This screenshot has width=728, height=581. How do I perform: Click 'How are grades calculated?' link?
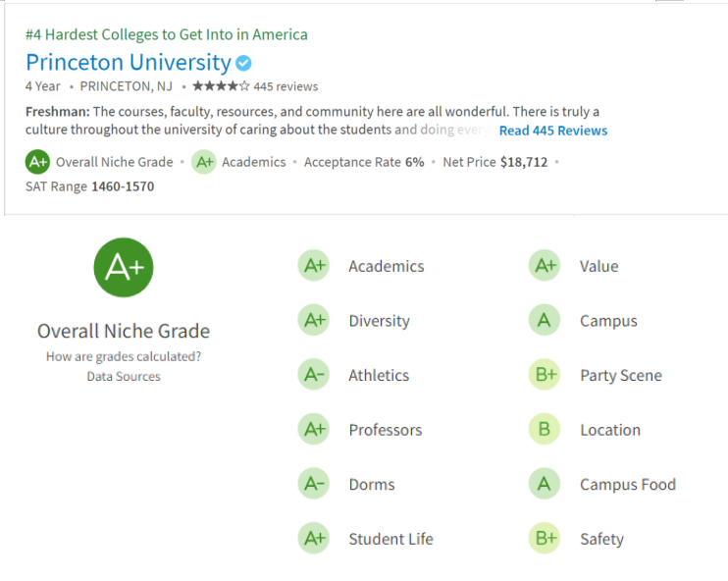pyautogui.click(x=124, y=356)
